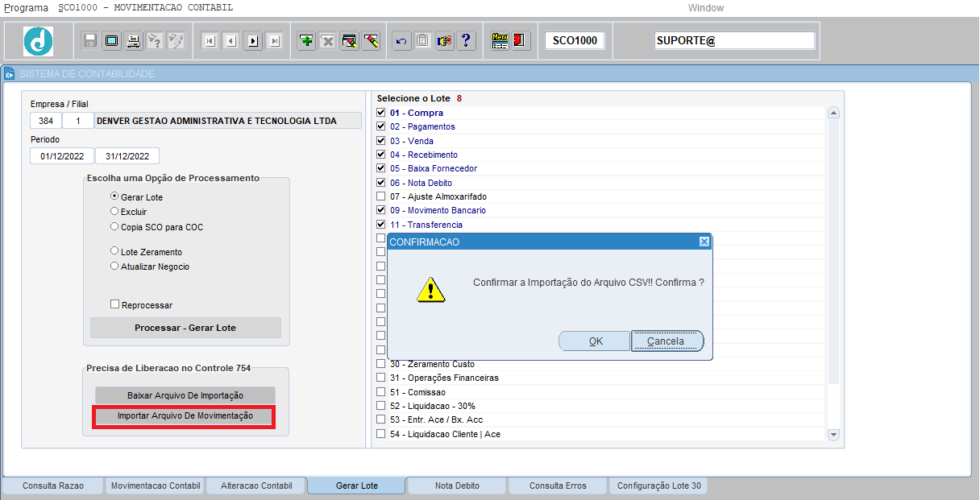Image resolution: width=980 pixels, height=500 pixels.
Task: Click the screen window toolbar icon
Action: coord(112,41)
